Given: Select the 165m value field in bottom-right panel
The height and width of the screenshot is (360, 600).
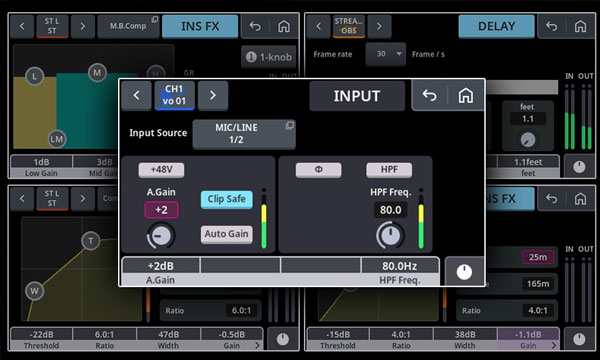Looking at the screenshot, I should 538,283.
